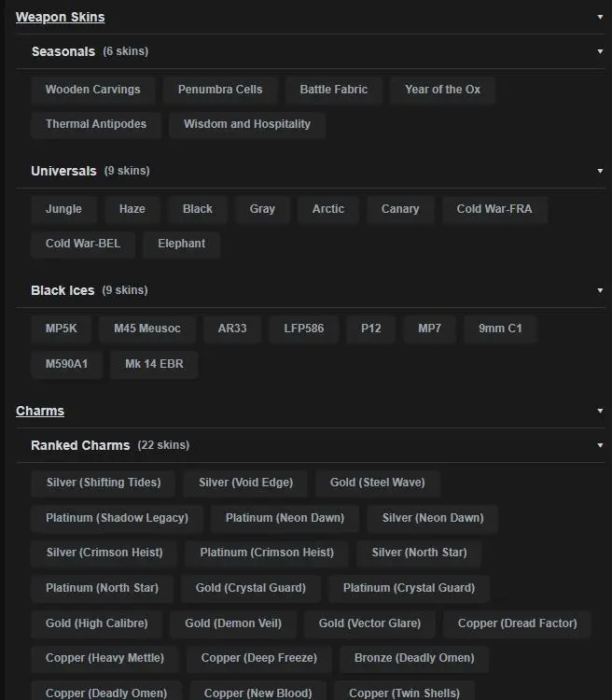Collapse the Black Ices arrow
This screenshot has width=612, height=700.
601,290
